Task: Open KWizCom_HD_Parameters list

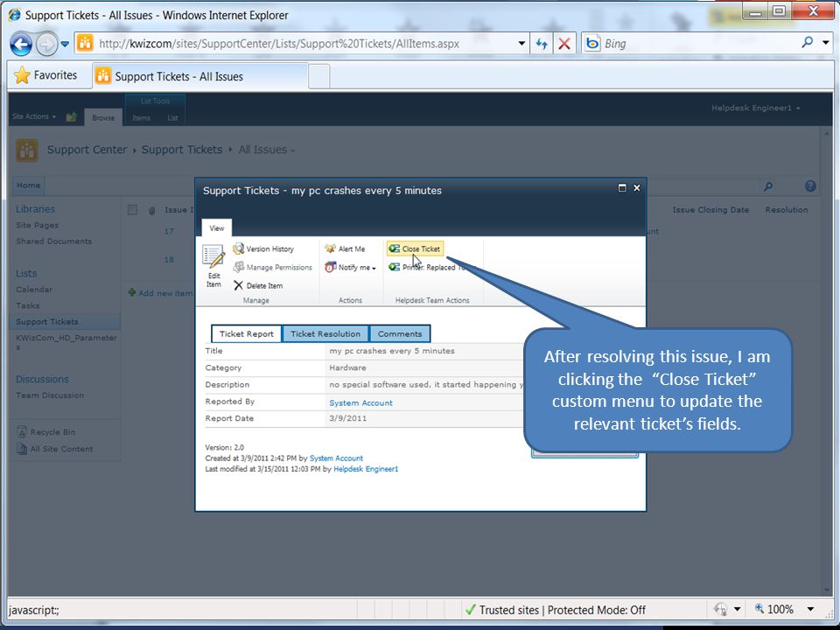Action: click(x=66, y=342)
